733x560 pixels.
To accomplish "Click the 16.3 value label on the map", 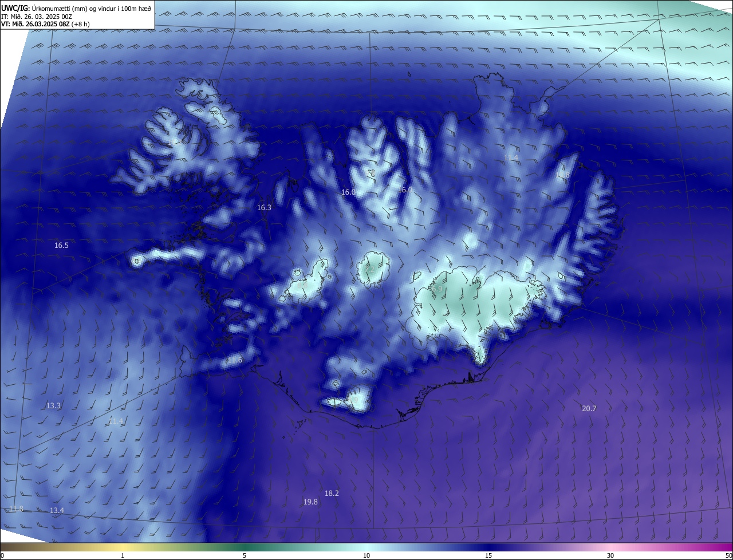I will (264, 208).
